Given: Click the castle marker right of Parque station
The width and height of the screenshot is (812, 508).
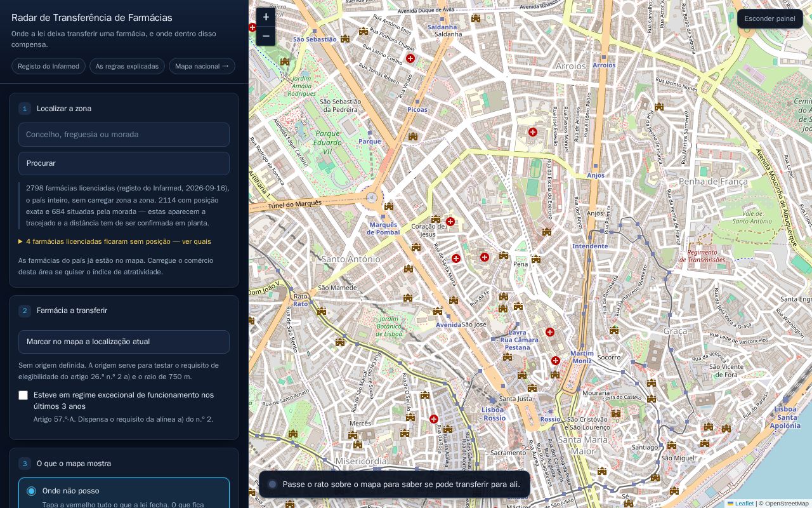Looking at the screenshot, I should (x=413, y=137).
